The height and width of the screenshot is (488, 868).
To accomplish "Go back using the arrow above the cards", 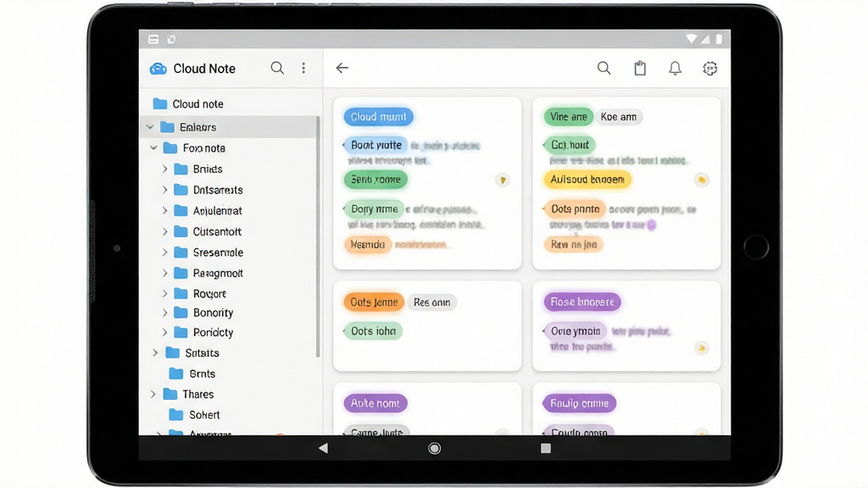I will pos(342,68).
